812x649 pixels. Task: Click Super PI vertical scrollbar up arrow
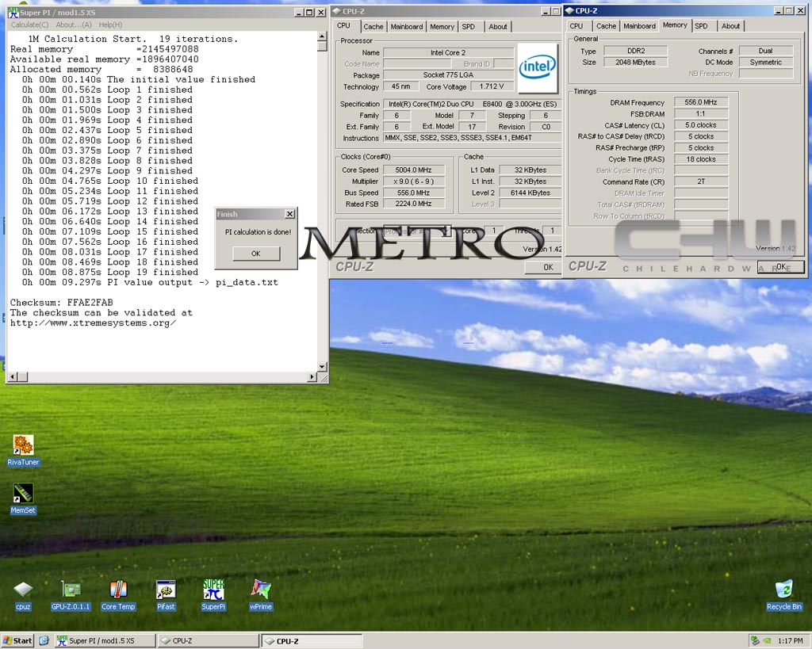(x=322, y=36)
